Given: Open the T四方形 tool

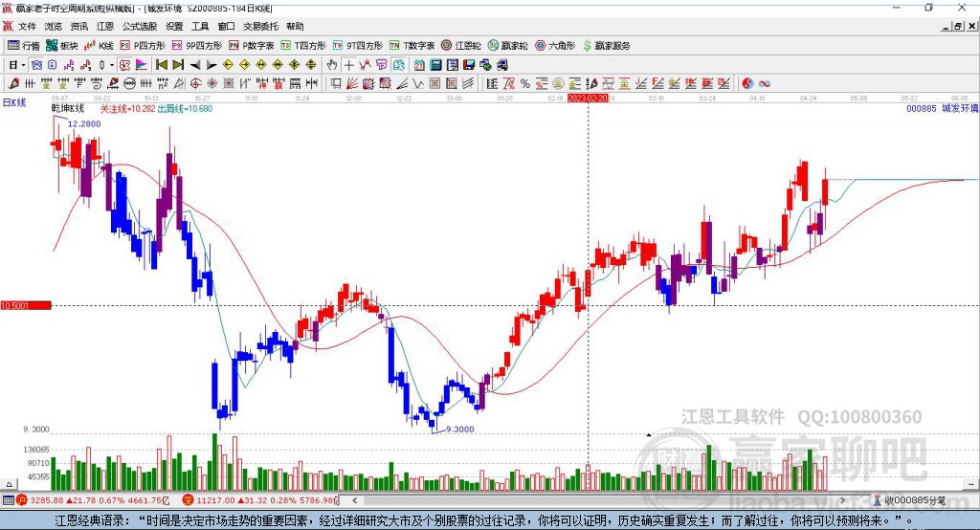Looking at the screenshot, I should click(x=303, y=46).
